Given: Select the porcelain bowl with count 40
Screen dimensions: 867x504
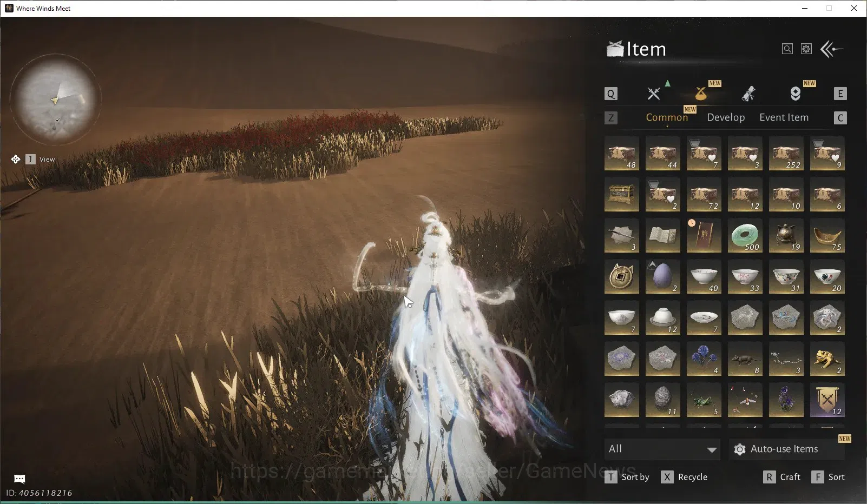Looking at the screenshot, I should [x=704, y=277].
